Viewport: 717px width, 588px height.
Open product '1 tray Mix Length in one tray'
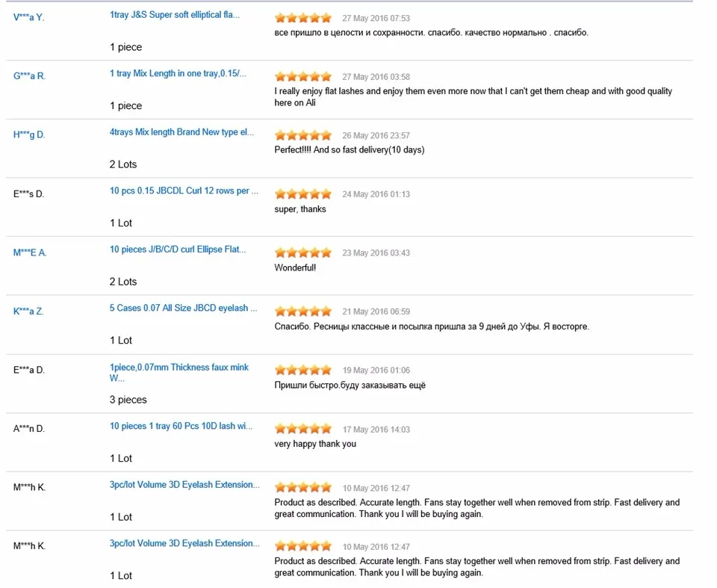coord(178,73)
